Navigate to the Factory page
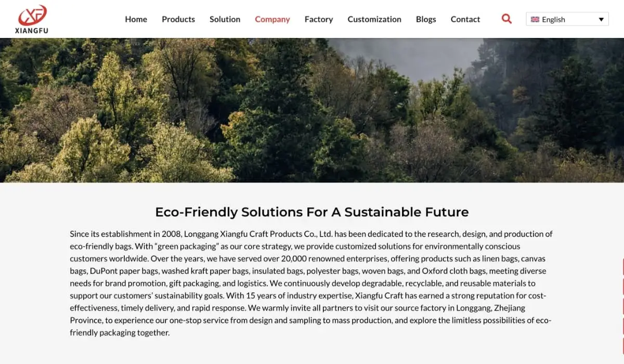 tap(319, 19)
